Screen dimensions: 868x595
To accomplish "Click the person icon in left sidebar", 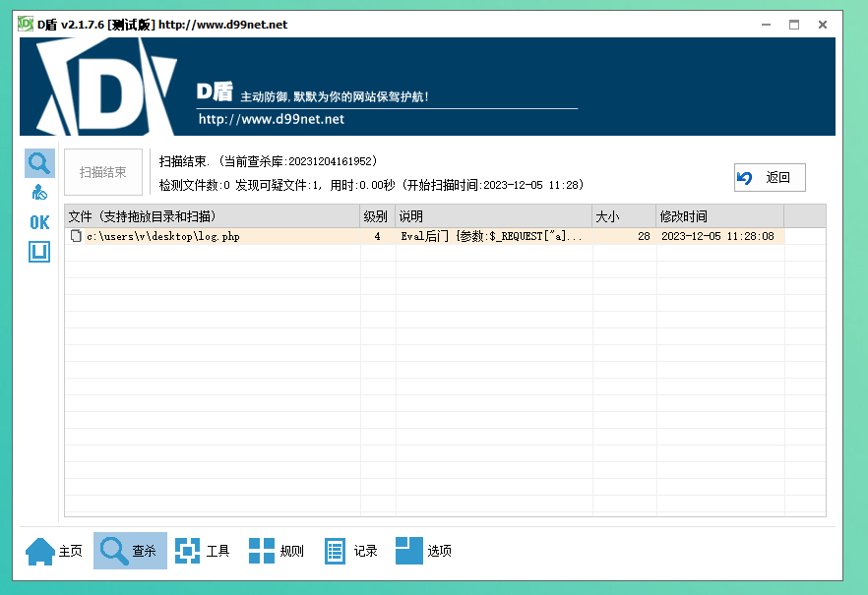I will tap(39, 193).
